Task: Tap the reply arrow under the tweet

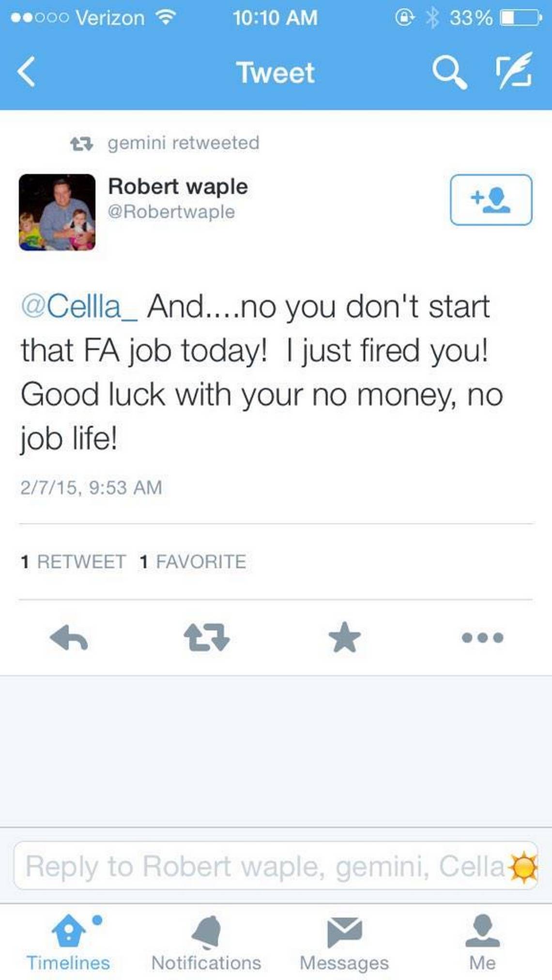Action: pos(69,637)
